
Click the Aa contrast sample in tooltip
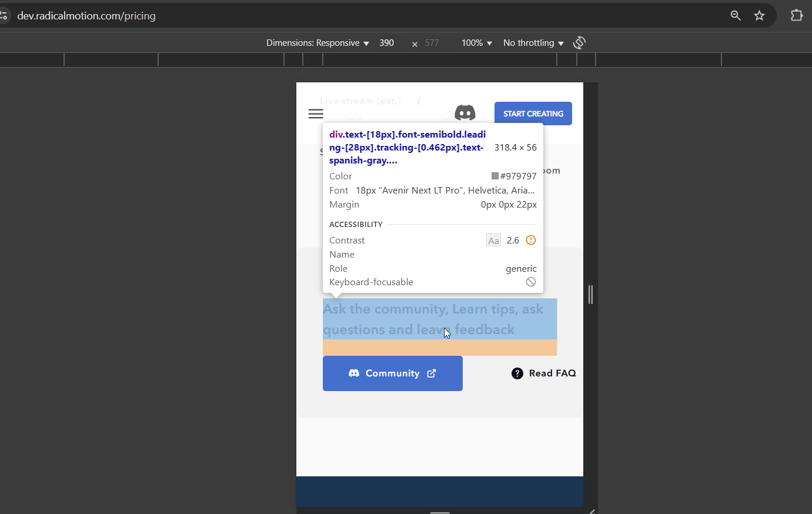(493, 240)
